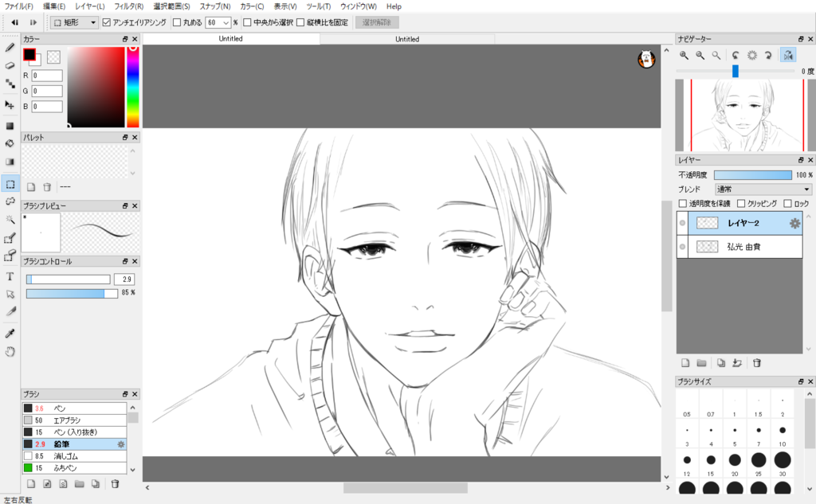This screenshot has width=816, height=504.
Task: Disable the アンチエイリアシング checkbox
Action: point(108,22)
